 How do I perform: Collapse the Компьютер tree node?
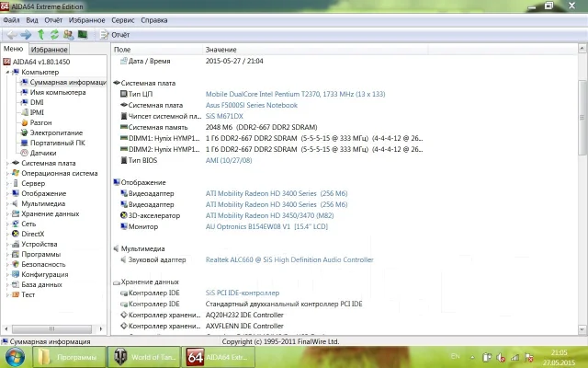click(x=7, y=72)
